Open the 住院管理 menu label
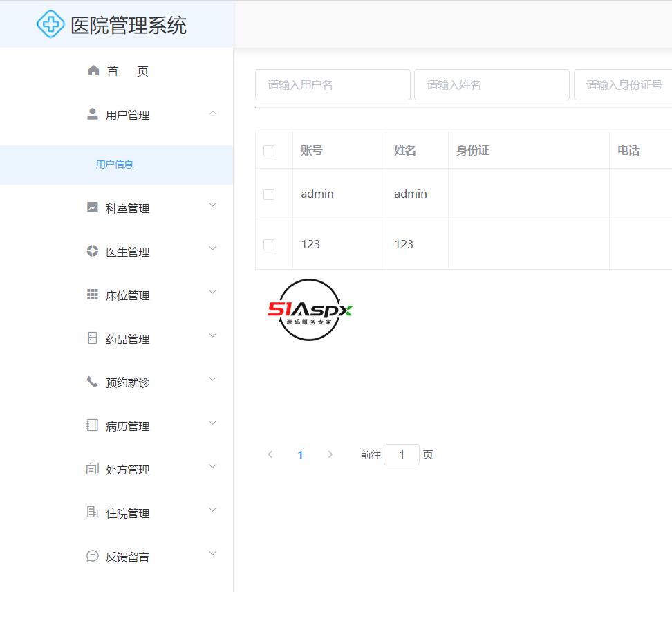The height and width of the screenshot is (619, 672). coord(127,514)
